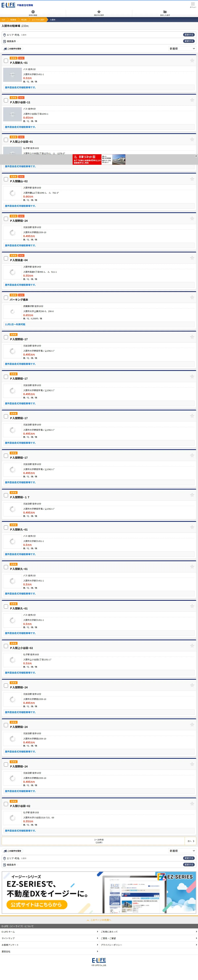The image size is (198, 980).
Task: Click 変更する for エリア・町名 at top
Action: pyautogui.click(x=188, y=35)
